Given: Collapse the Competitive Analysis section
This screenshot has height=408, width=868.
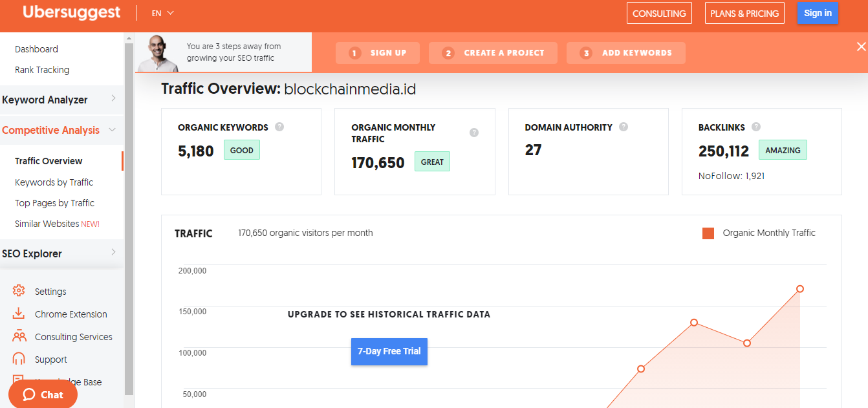Looking at the screenshot, I should pyautogui.click(x=61, y=130).
